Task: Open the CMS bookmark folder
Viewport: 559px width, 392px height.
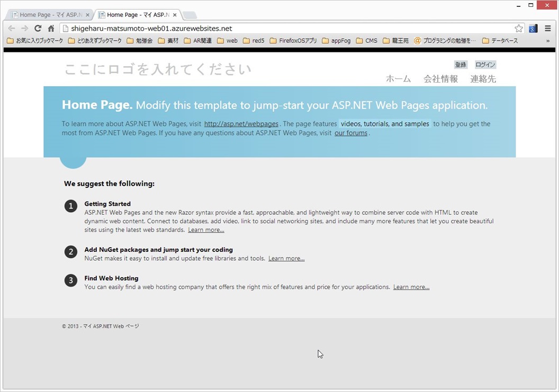Action: point(367,41)
